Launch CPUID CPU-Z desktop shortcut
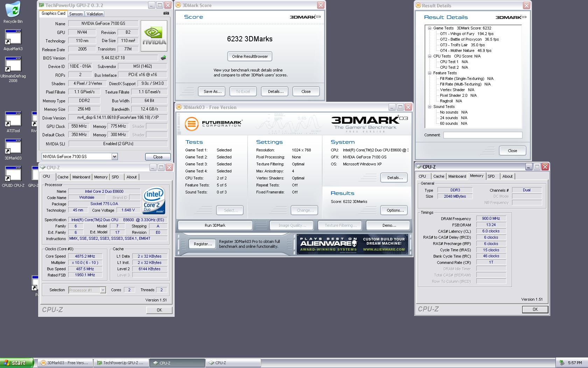 tap(13, 177)
